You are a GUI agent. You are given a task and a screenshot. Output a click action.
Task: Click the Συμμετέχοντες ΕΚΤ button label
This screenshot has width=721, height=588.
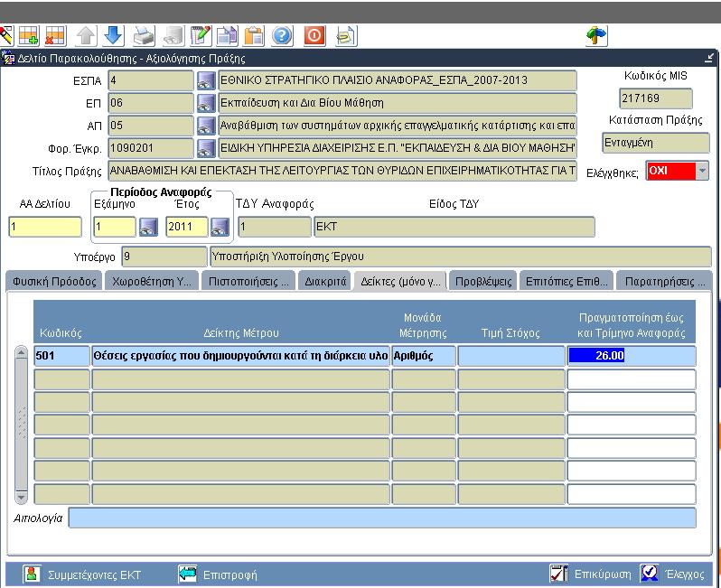[94, 574]
